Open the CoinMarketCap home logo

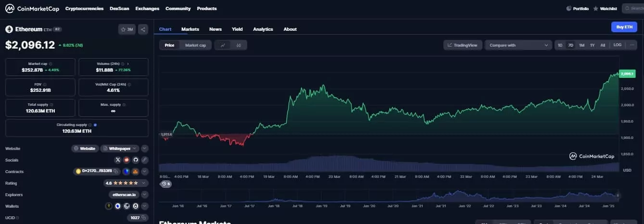point(32,9)
